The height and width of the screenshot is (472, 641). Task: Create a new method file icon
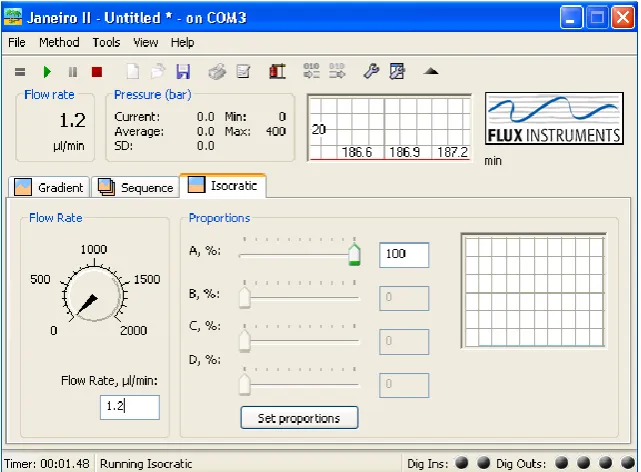(132, 72)
